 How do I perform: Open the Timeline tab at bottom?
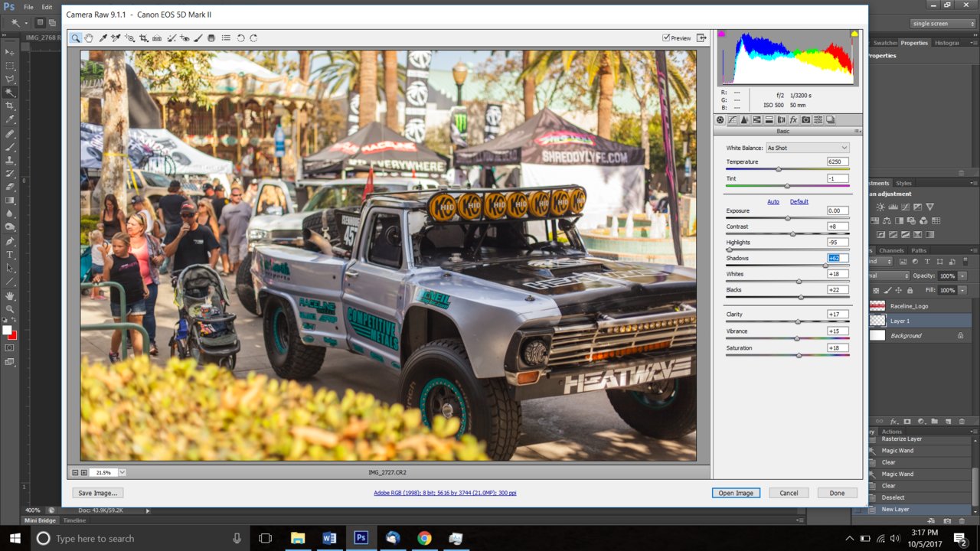[x=74, y=520]
